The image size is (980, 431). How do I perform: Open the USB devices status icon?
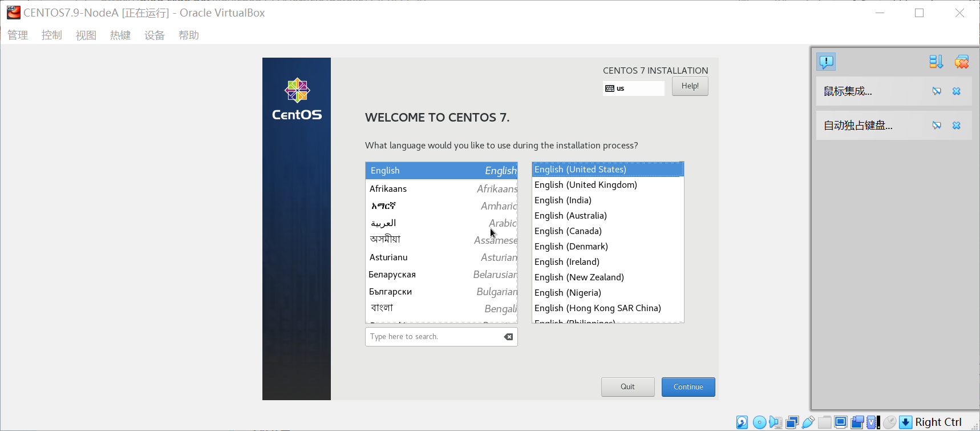(x=808, y=422)
